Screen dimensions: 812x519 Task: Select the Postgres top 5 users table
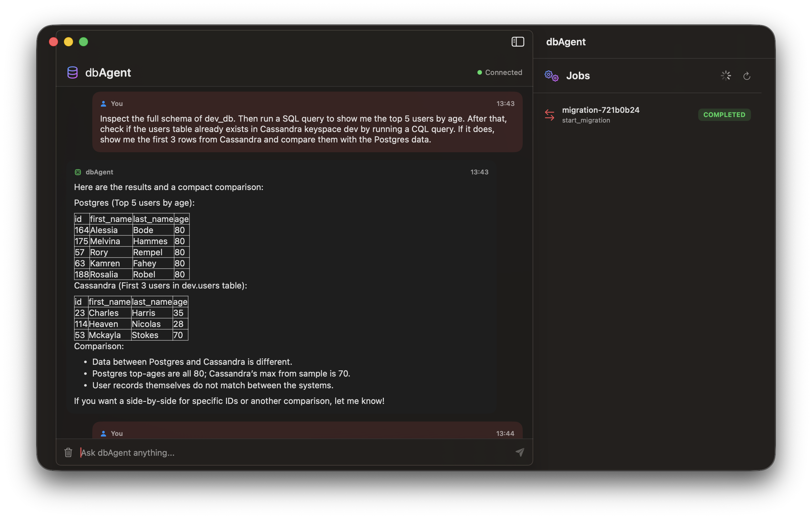click(131, 246)
